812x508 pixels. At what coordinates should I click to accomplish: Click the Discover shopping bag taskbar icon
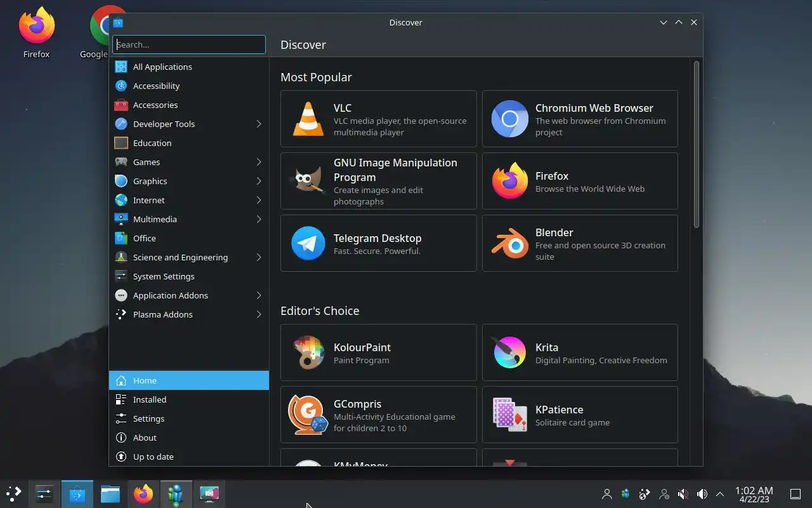click(77, 493)
